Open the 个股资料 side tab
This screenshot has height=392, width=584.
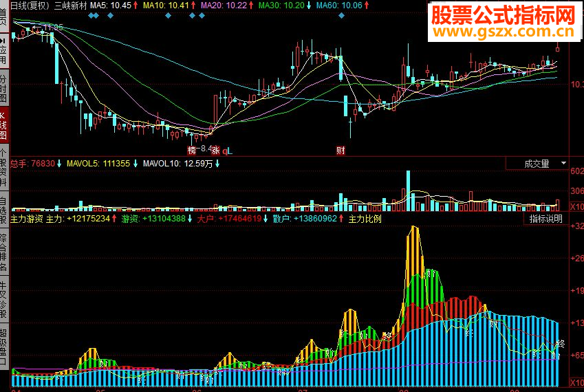pyautogui.click(x=3, y=167)
